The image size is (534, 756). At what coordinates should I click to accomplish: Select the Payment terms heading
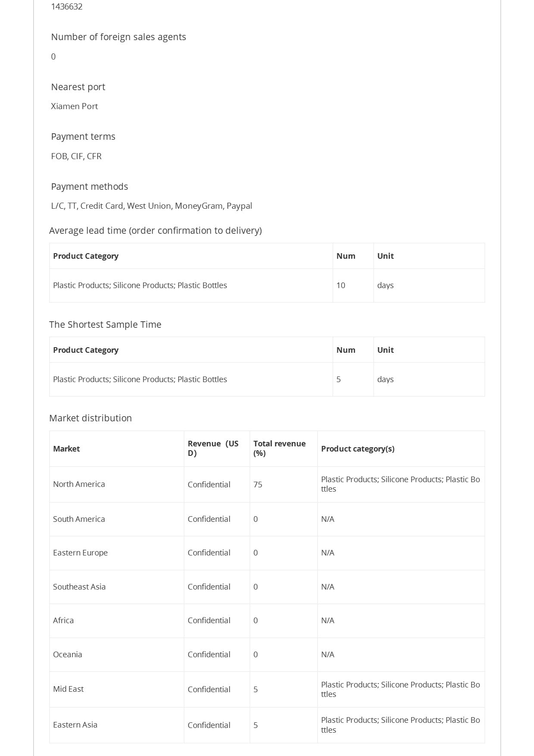tap(83, 136)
